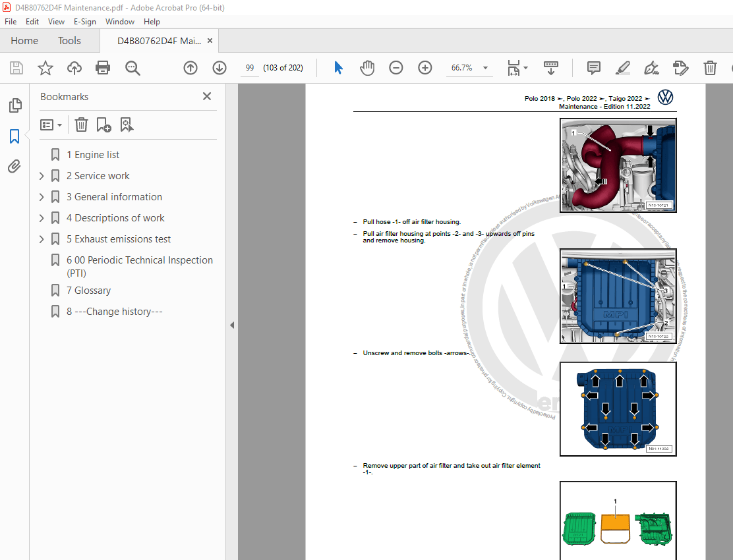Close the Bookmarks panel
This screenshot has height=560, width=733.
207,96
